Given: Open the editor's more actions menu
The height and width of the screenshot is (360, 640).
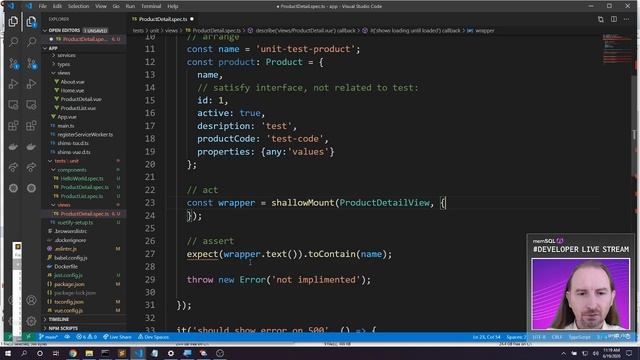Looking at the screenshot, I should coord(627,19).
